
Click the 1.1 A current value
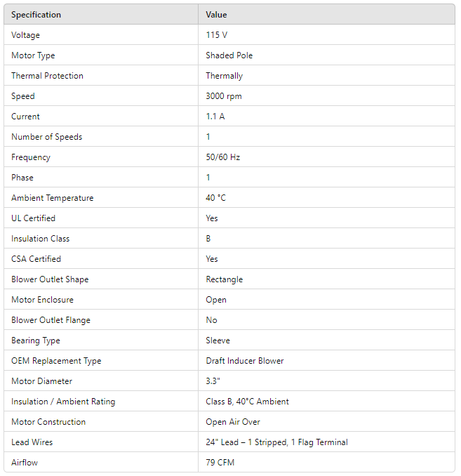[215, 117]
